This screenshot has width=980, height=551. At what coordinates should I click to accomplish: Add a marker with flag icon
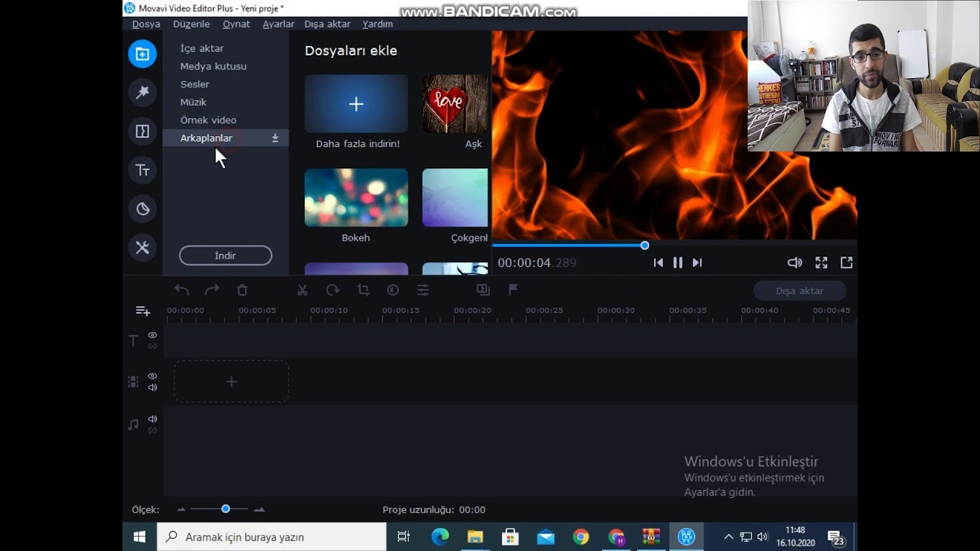[513, 289]
